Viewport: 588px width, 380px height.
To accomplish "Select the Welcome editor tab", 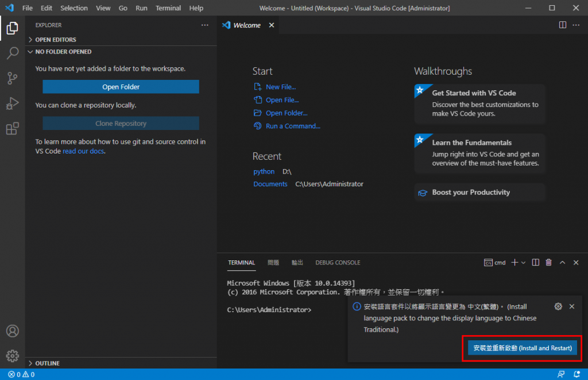I will click(x=247, y=25).
